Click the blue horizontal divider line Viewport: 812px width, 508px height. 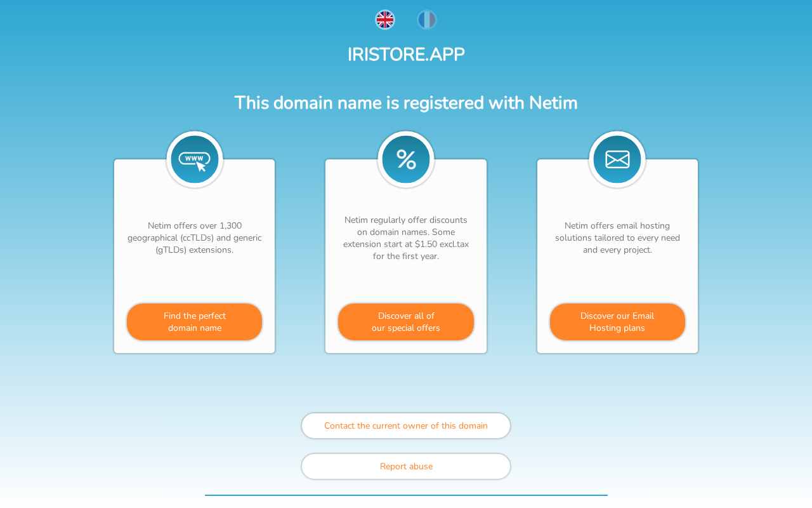pyautogui.click(x=406, y=495)
